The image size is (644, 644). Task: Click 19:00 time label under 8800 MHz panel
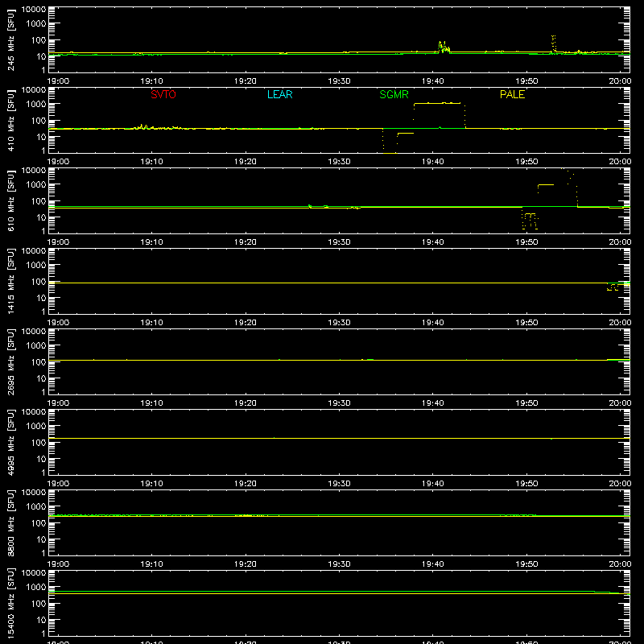[58, 564]
